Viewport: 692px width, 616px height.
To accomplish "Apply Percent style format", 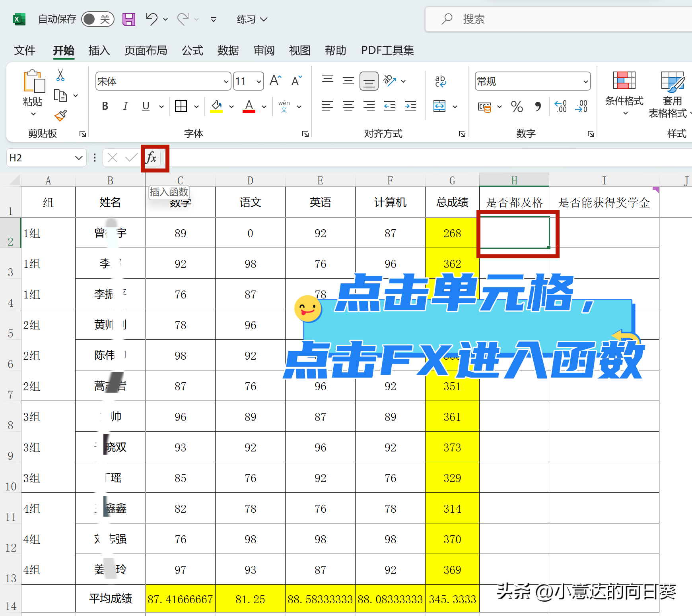I will click(x=517, y=107).
